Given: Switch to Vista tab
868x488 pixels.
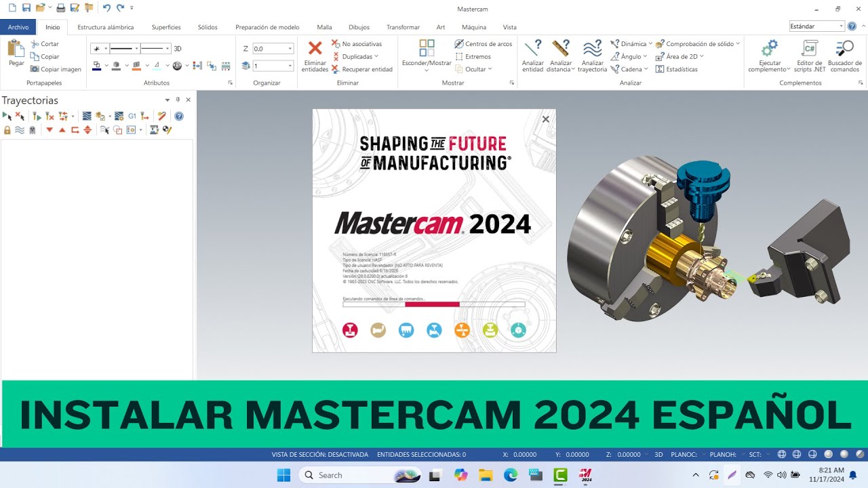Looking at the screenshot, I should pyautogui.click(x=509, y=27).
